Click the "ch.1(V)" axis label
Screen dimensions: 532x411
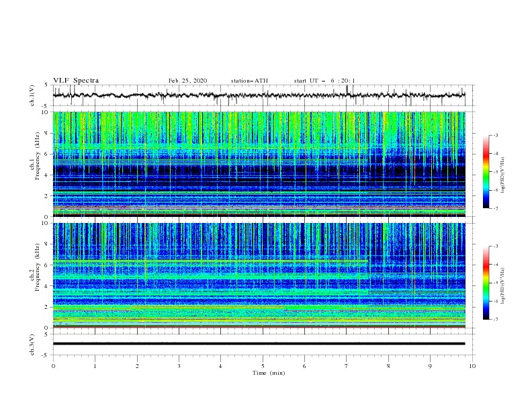click(x=32, y=95)
